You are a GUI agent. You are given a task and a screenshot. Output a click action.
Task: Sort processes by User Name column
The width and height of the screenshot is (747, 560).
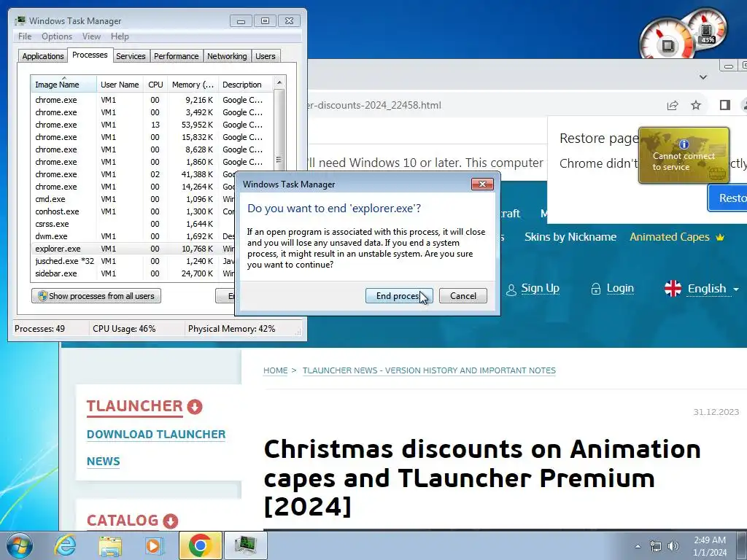click(x=120, y=85)
